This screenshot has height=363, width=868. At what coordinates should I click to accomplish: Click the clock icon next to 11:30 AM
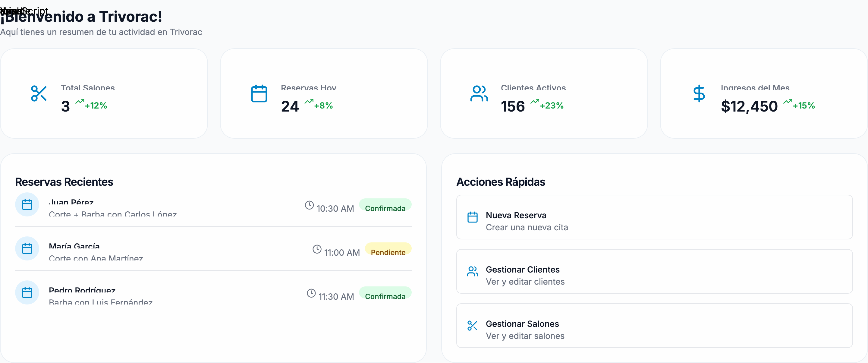311,293
